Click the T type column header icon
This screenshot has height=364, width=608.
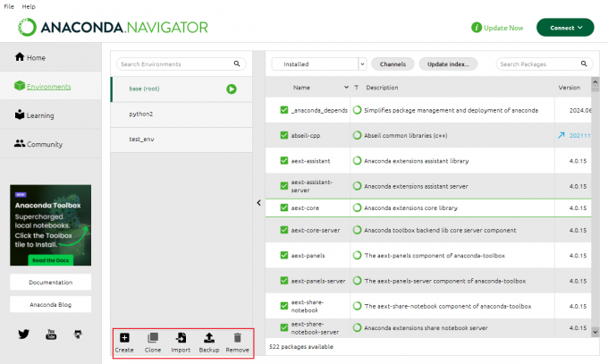pyautogui.click(x=357, y=88)
